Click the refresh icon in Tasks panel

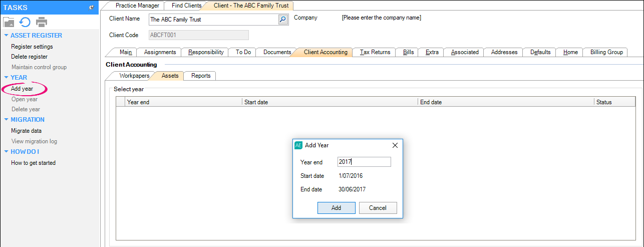(25, 22)
